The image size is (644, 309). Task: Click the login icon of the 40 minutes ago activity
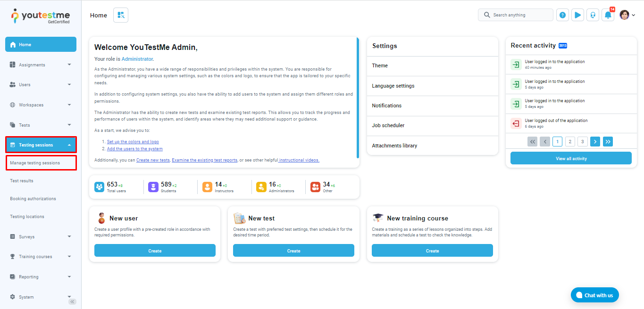tap(516, 65)
